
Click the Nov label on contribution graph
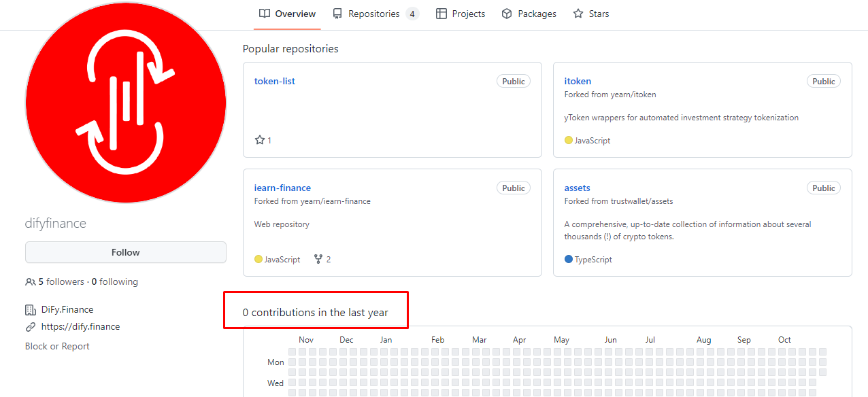point(306,340)
